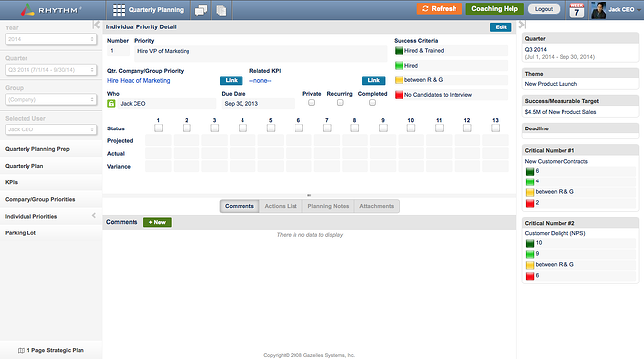Switch to the Planning Notes tab
Screen dimensions: 644x359
tap(328, 206)
